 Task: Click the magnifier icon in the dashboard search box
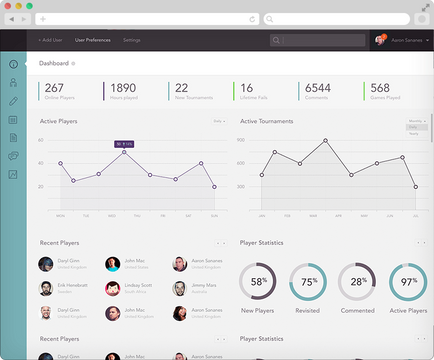point(276,40)
